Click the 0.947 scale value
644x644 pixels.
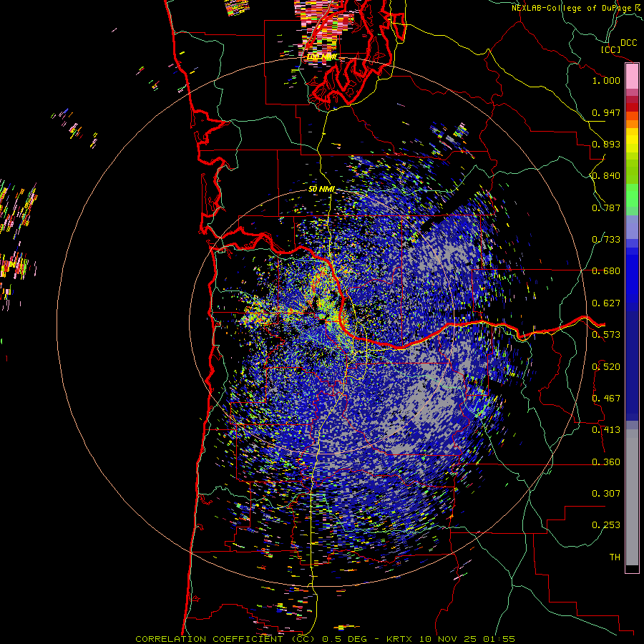click(x=606, y=112)
